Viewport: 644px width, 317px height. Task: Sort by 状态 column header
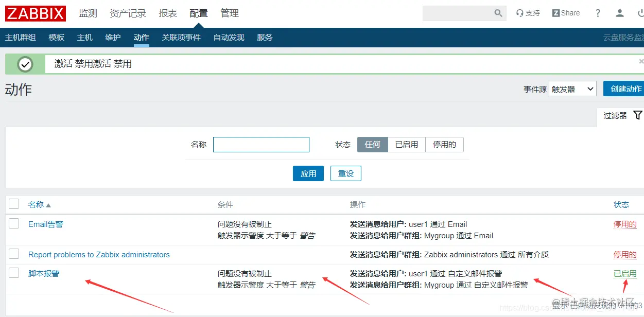(x=621, y=204)
